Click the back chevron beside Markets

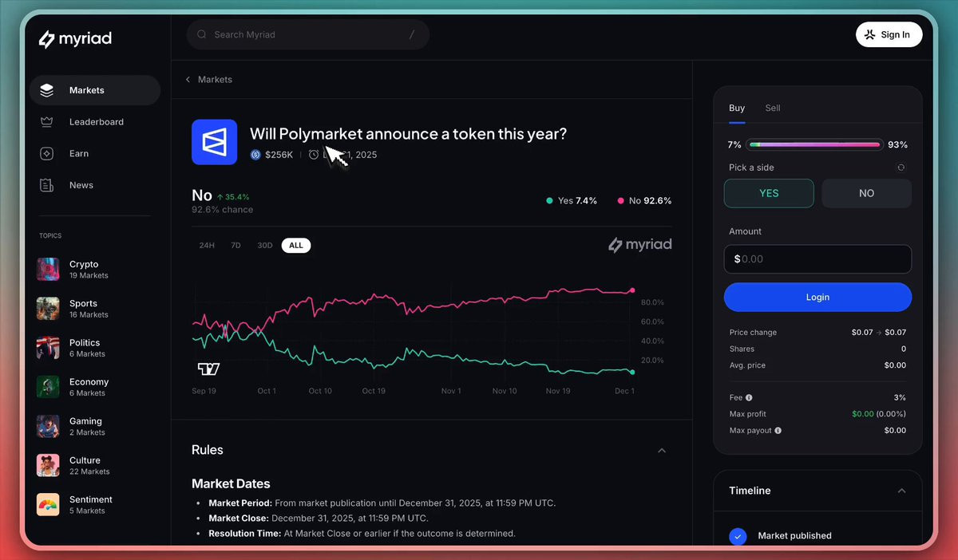pos(188,80)
